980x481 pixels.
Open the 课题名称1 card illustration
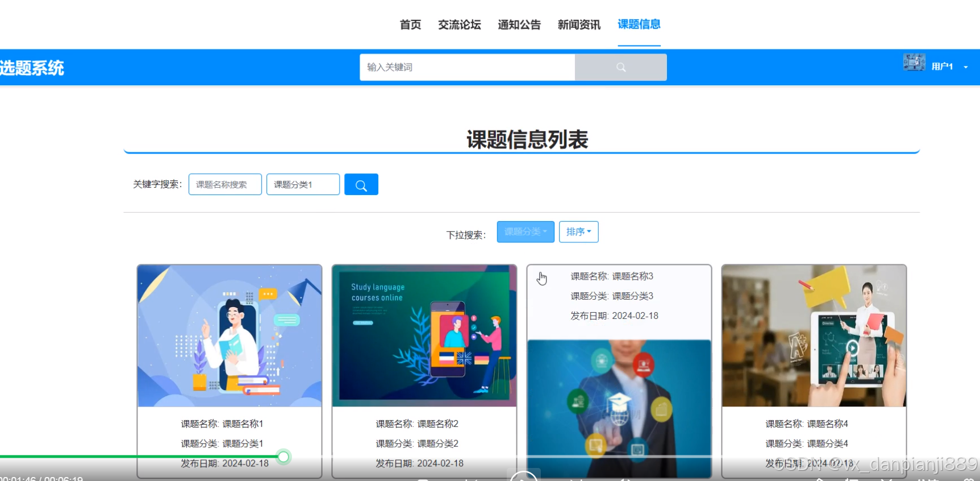tap(230, 335)
